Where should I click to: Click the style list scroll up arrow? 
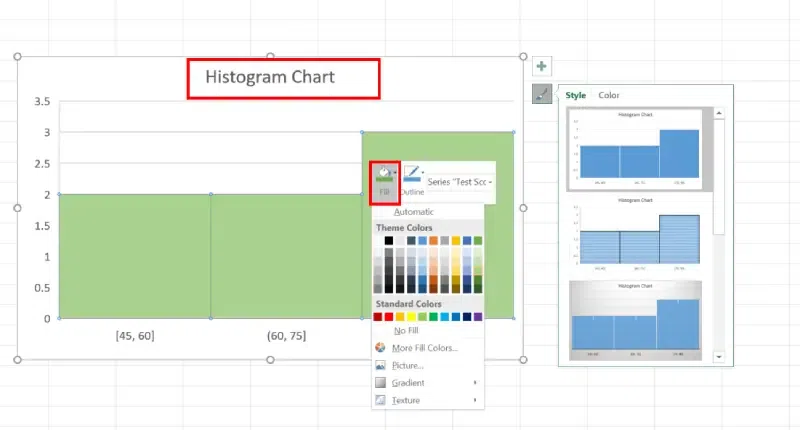(x=719, y=113)
